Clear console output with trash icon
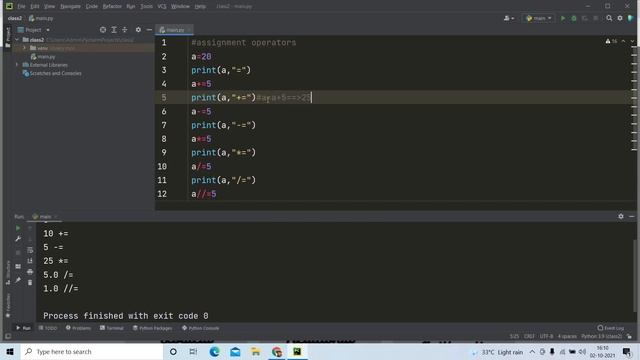Image resolution: width=640 pixels, height=360 pixels. 30,282
